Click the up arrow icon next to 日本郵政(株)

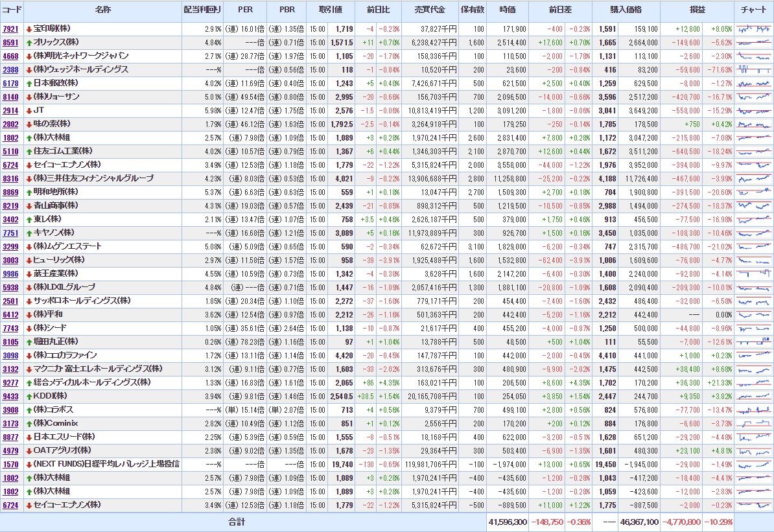[29, 84]
